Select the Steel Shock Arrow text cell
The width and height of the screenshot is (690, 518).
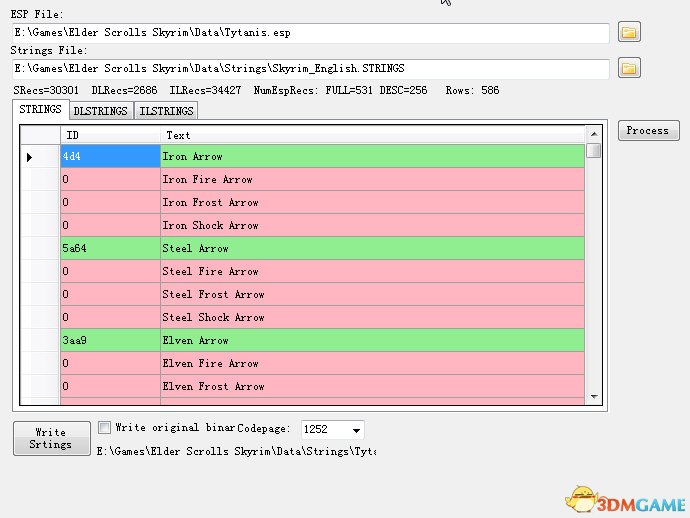[373, 317]
